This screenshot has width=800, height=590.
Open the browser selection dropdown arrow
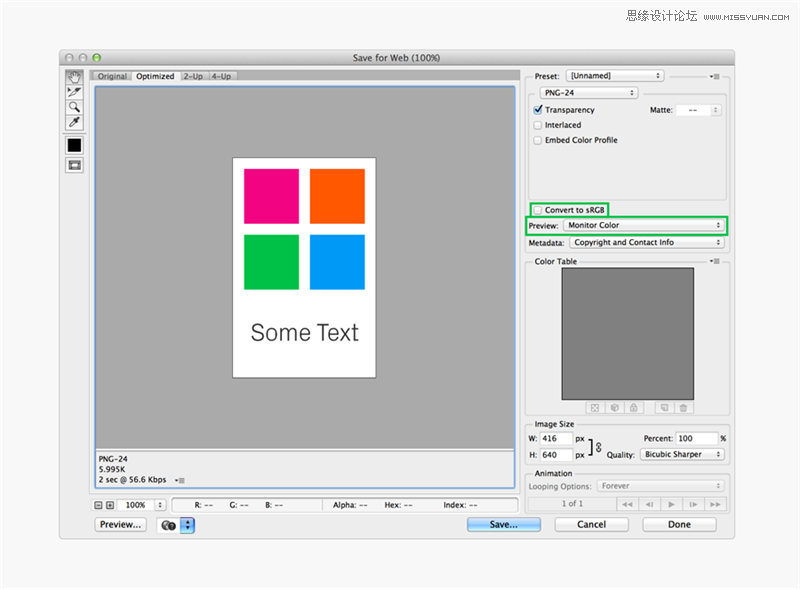[x=187, y=525]
